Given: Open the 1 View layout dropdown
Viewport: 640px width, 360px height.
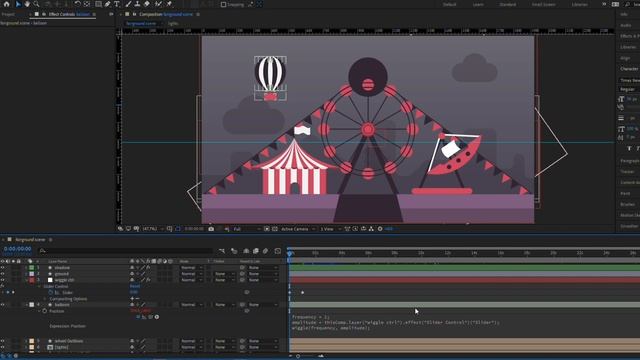Looking at the screenshot, I should click(x=331, y=229).
